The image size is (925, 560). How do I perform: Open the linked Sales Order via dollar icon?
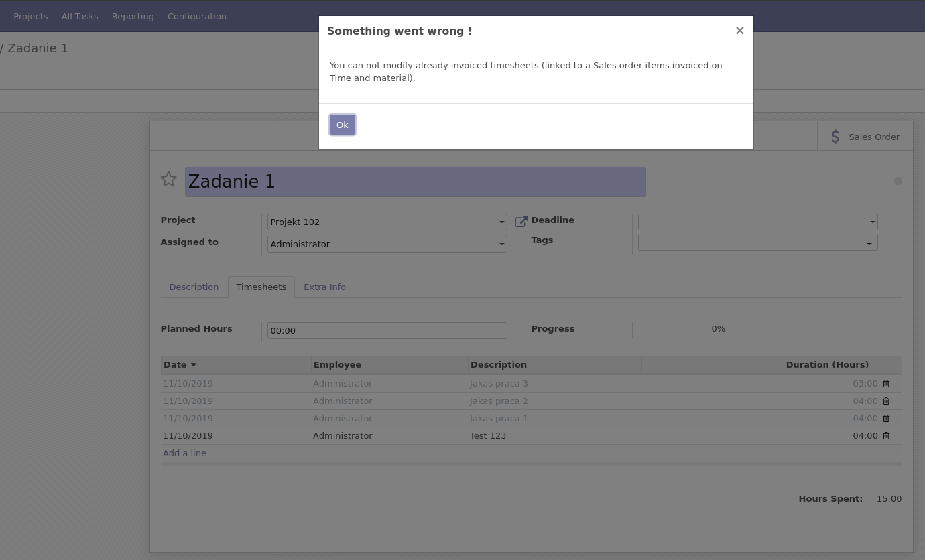835,136
